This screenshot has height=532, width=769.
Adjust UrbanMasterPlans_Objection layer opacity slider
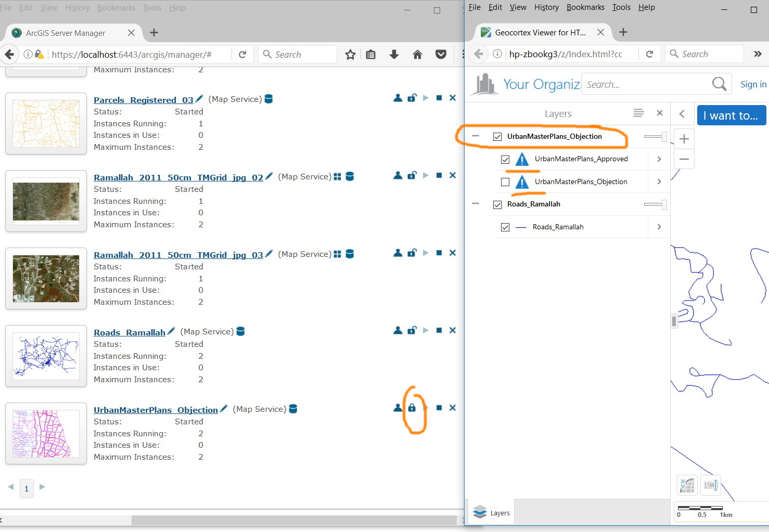pyautogui.click(x=656, y=137)
